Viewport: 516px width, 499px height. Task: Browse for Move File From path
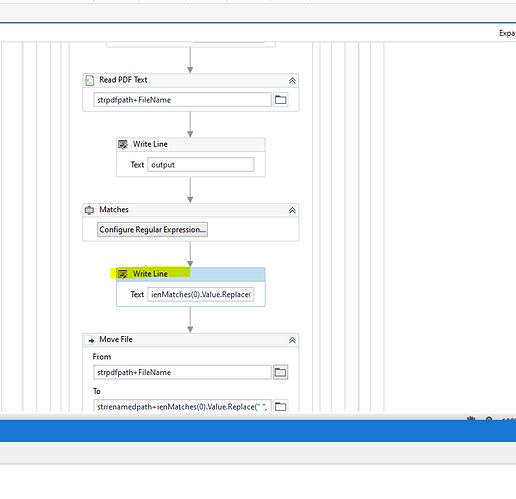point(280,372)
